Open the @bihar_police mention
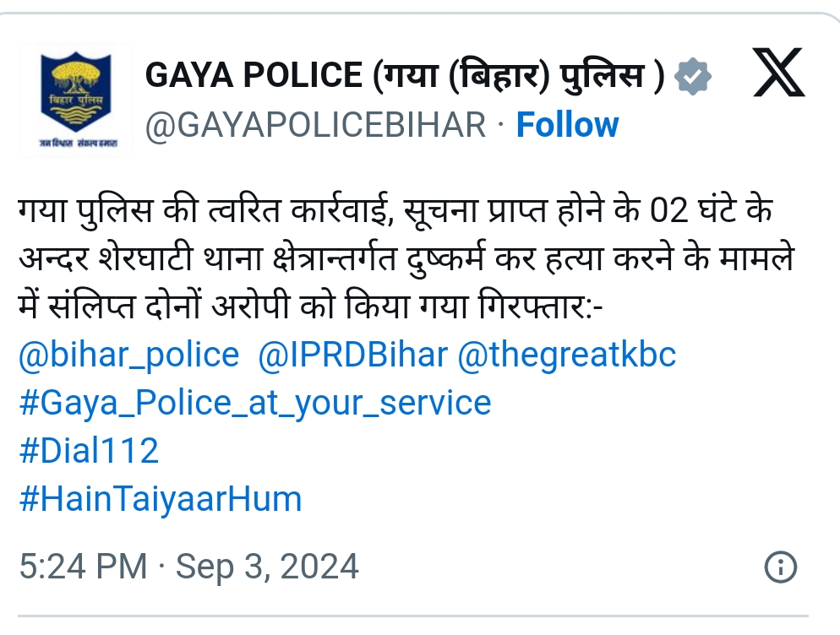The height and width of the screenshot is (635, 840). click(x=129, y=355)
